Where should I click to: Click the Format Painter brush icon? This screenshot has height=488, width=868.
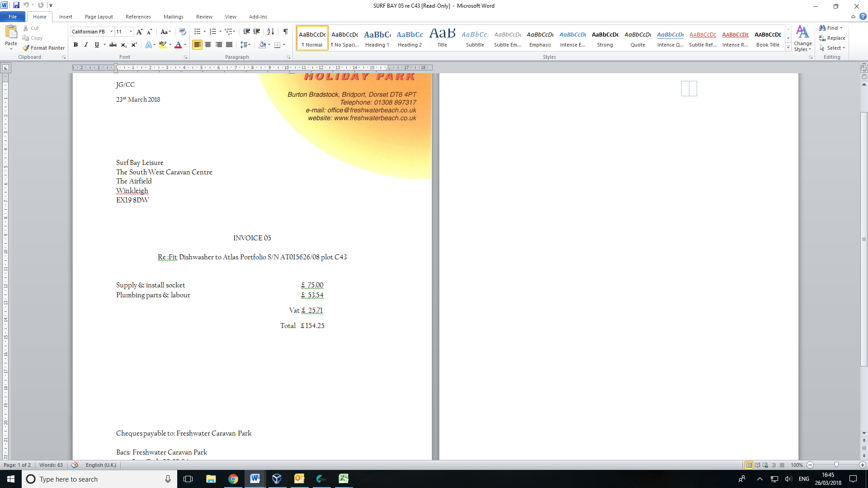[x=26, y=48]
